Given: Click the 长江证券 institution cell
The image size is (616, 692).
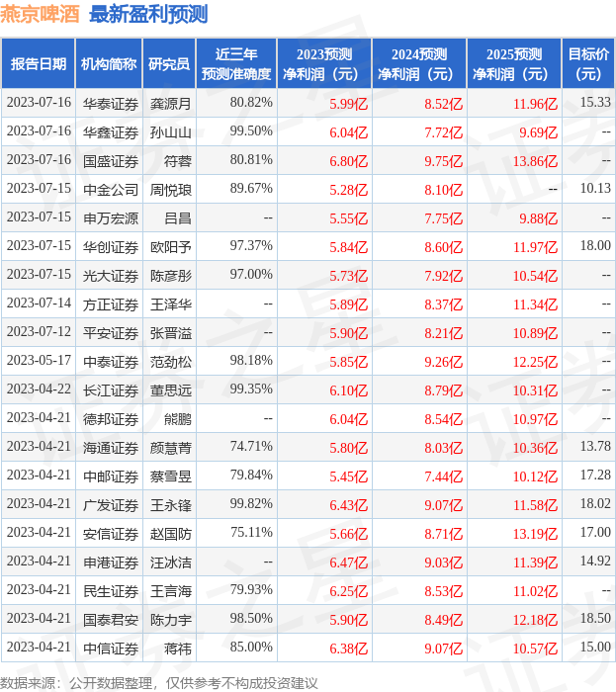Looking at the screenshot, I should pyautogui.click(x=111, y=390).
